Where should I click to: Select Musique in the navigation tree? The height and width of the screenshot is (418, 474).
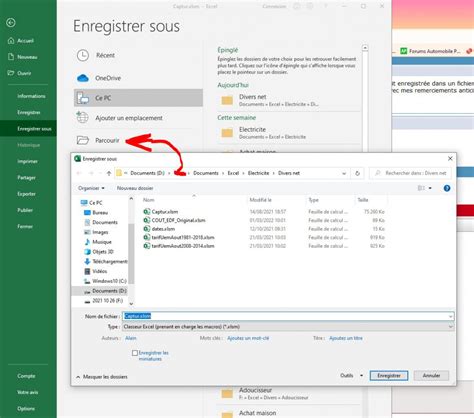pyautogui.click(x=98, y=242)
